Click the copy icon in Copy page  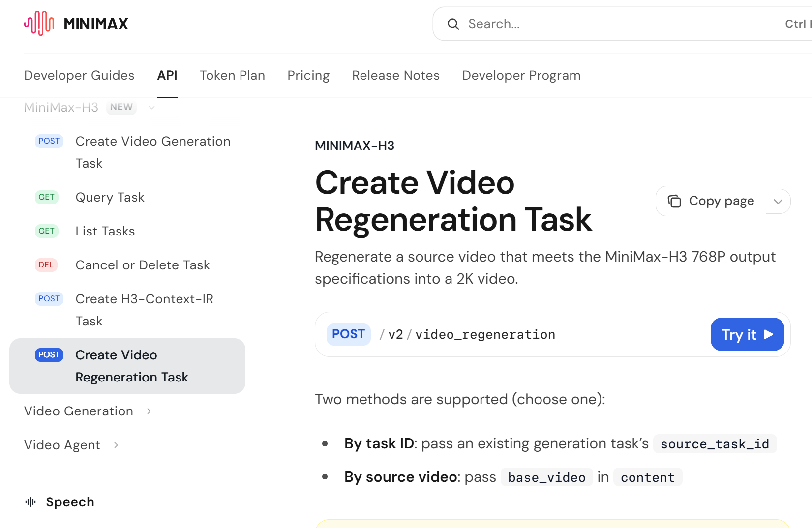pyautogui.click(x=674, y=201)
